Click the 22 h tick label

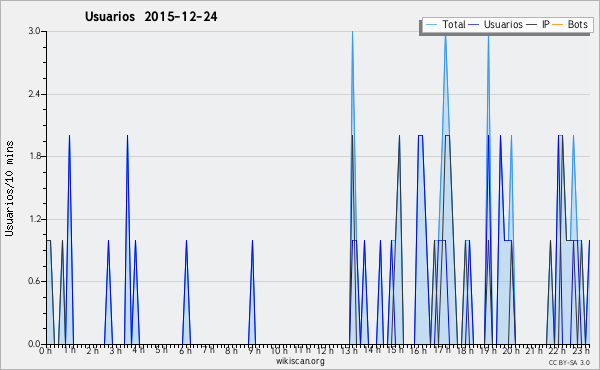[x=557, y=350]
